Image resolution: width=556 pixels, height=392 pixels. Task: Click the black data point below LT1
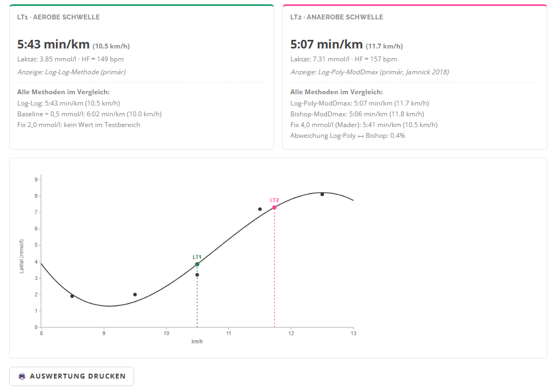pos(197,275)
